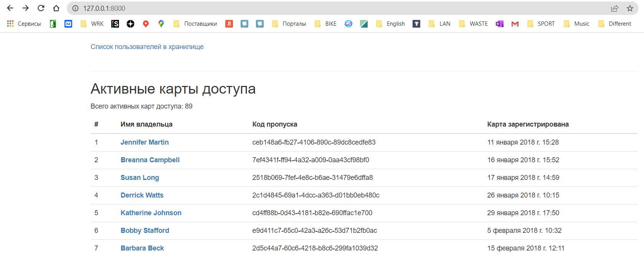The width and height of the screenshot is (644, 257).
Task: Open the green diagonal square bookmark
Action: (364, 24)
